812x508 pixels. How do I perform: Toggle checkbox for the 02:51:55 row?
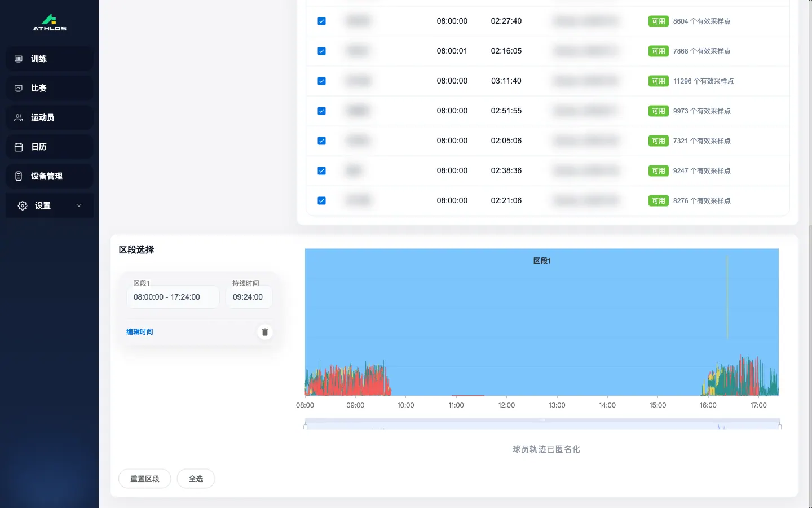321,111
